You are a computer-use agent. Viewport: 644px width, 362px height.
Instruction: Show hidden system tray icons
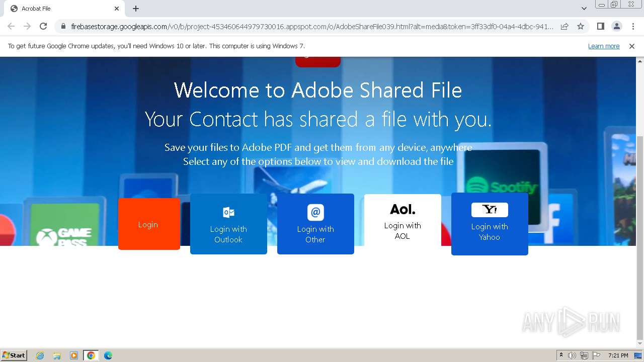click(561, 355)
